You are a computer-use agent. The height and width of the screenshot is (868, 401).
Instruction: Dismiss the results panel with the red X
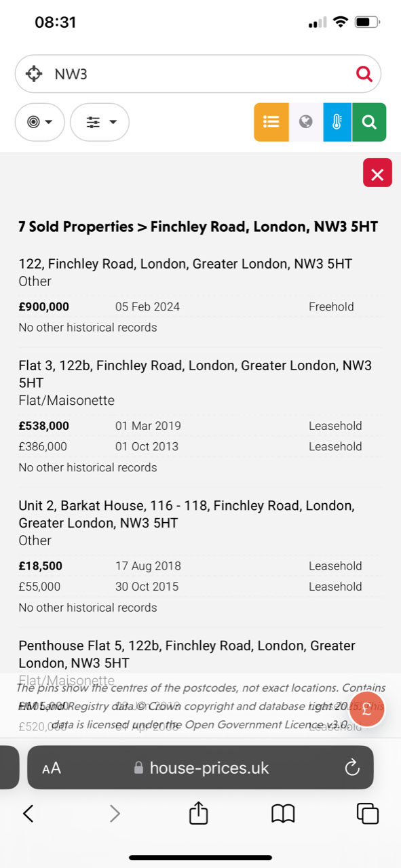[377, 173]
